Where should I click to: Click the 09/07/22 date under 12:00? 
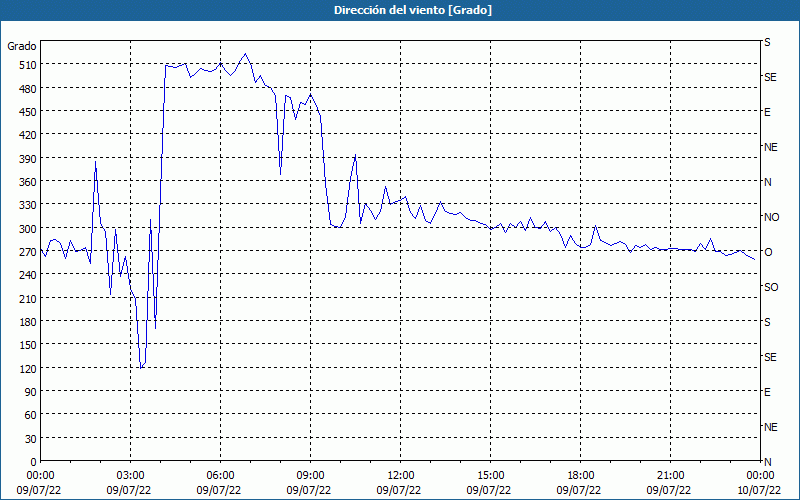pyautogui.click(x=399, y=490)
